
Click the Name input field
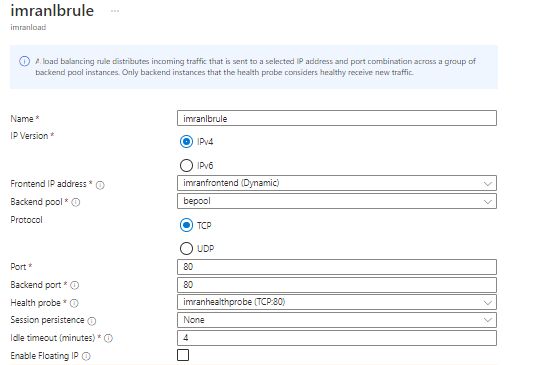tap(337, 118)
